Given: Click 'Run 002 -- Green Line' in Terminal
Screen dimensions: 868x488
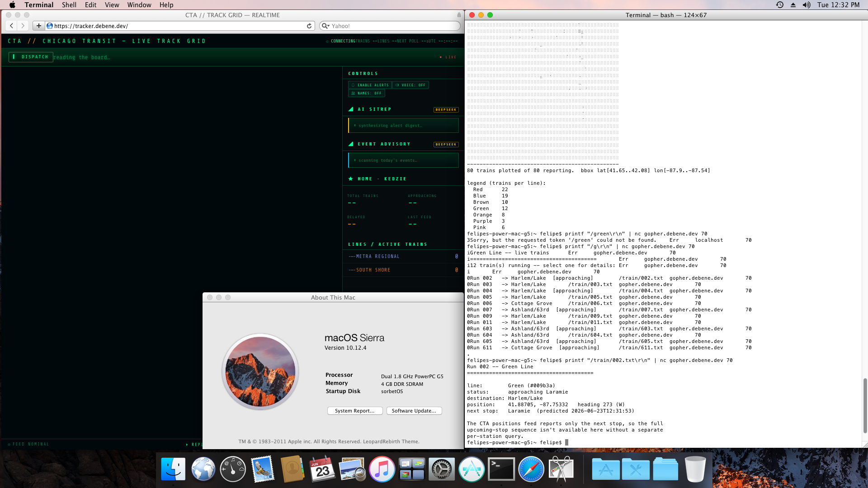Looking at the screenshot, I should tap(500, 366).
